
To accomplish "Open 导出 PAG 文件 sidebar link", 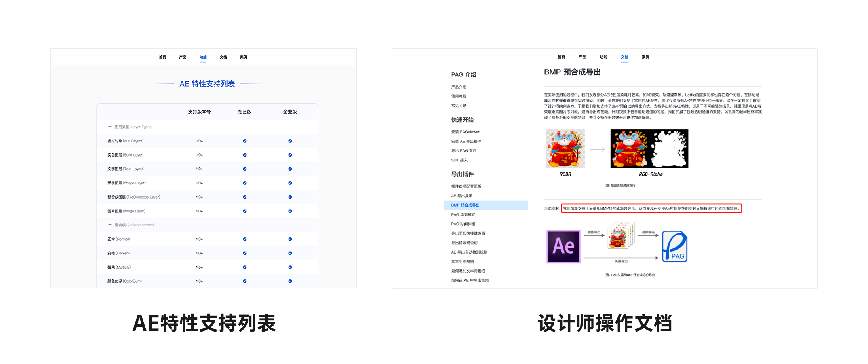I will 463,151.
